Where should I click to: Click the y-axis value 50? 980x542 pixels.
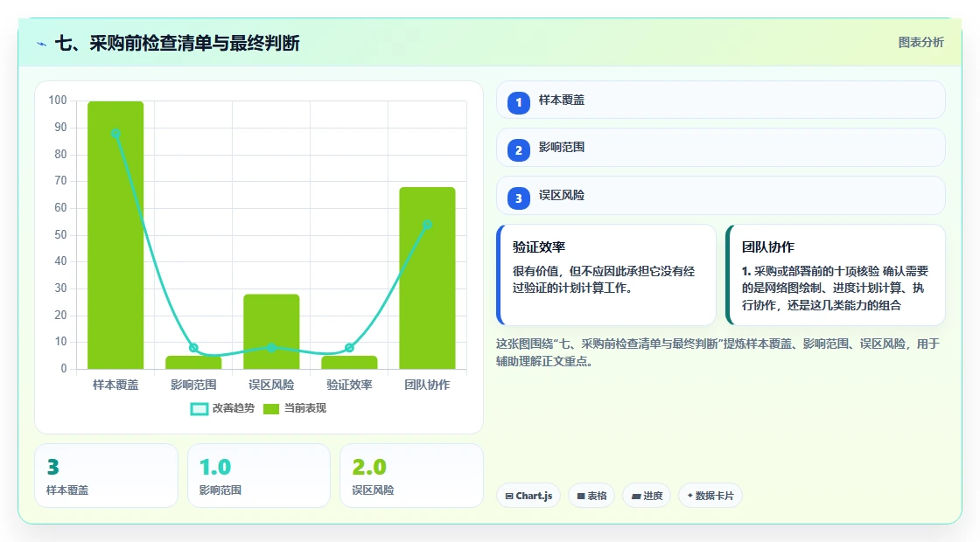click(60, 235)
